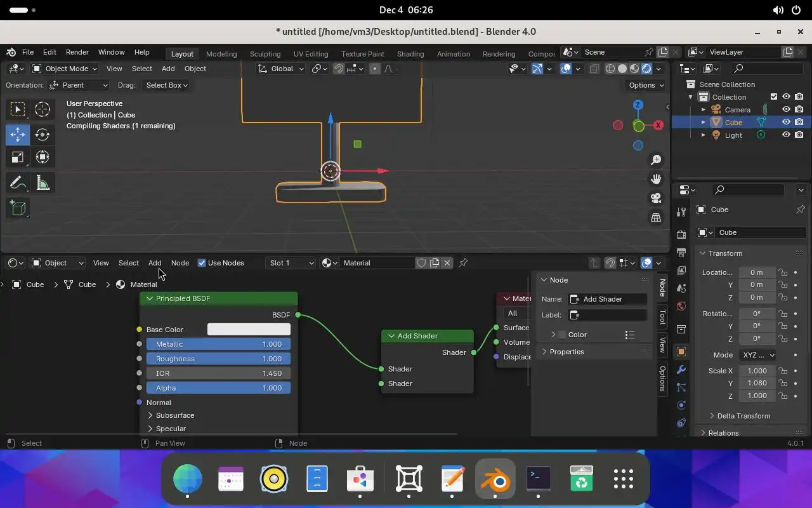812x508 pixels.
Task: Click the viewport Options button
Action: [x=646, y=85]
